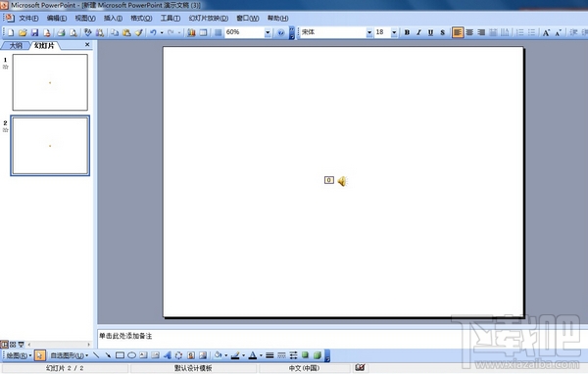The image size is (588, 374).
Task: Toggle the Select Objects arrow tool
Action: [x=40, y=354]
